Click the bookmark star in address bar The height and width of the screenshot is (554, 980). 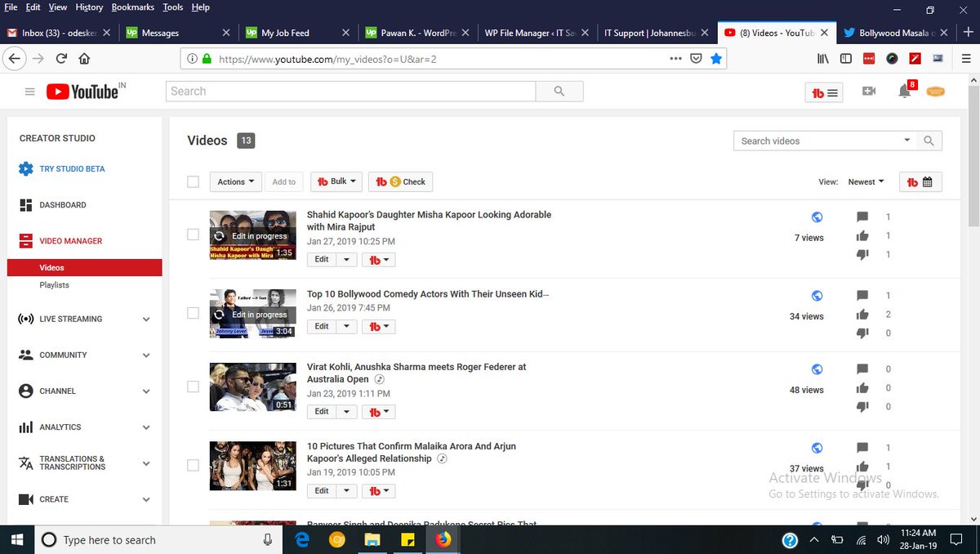click(x=716, y=59)
